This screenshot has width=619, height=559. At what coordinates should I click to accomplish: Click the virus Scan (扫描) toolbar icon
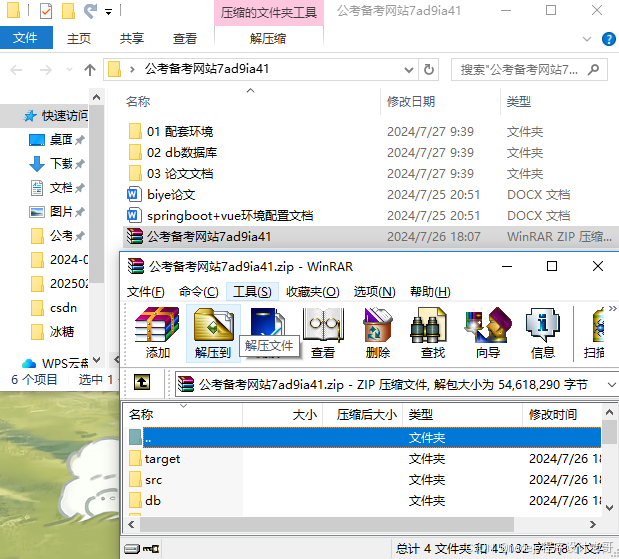coord(595,332)
